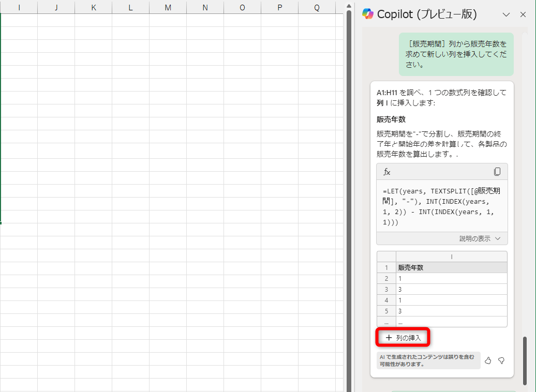Select the green user prompt bubble
536x392 pixels.
tap(456, 54)
